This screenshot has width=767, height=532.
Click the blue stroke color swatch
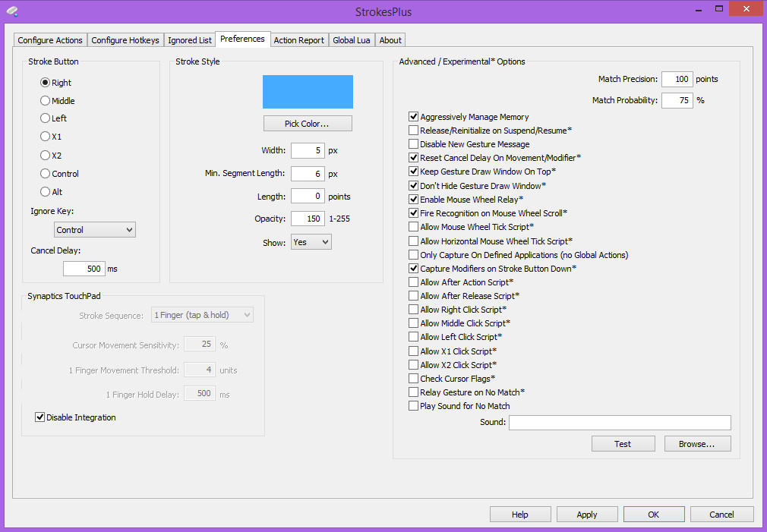(308, 91)
